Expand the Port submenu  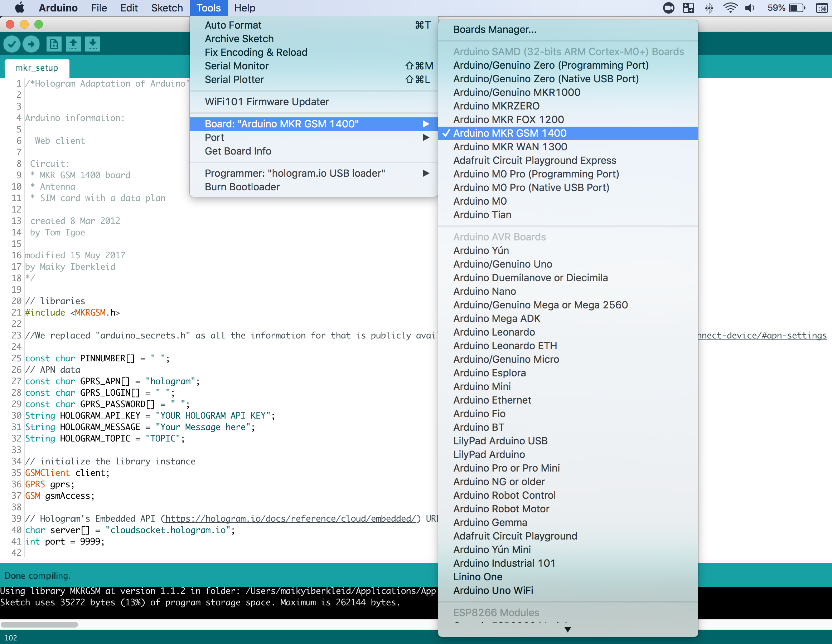(x=314, y=138)
